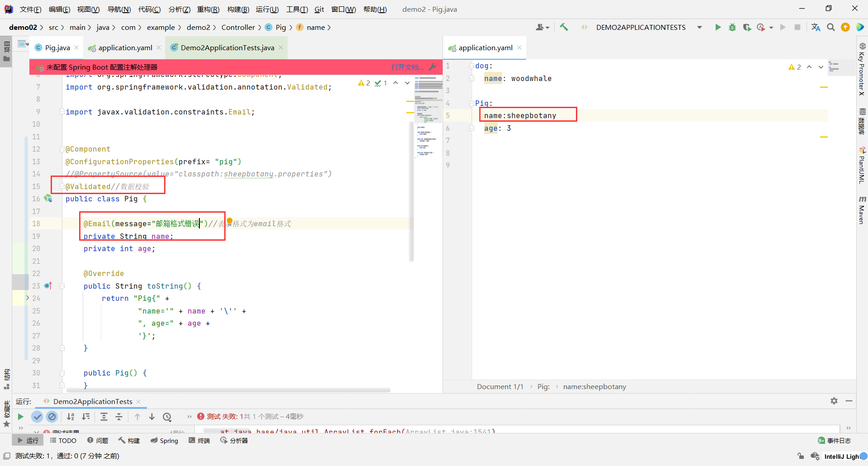Click the yellow intention bulb on line 18
The width and height of the screenshot is (868, 466).
coord(229,221)
